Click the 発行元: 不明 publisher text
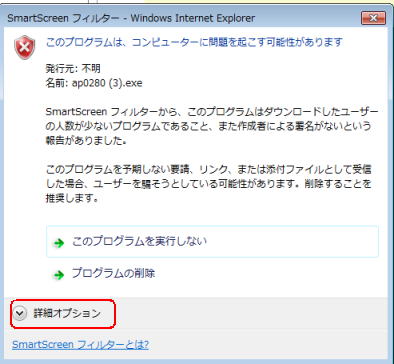 pos(73,68)
